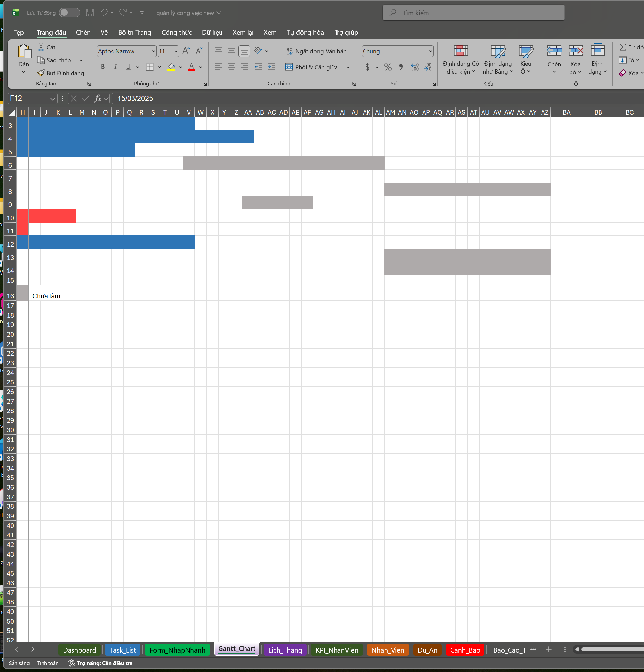Apply percent style format
Image resolution: width=644 pixels, height=672 pixels.
388,67
